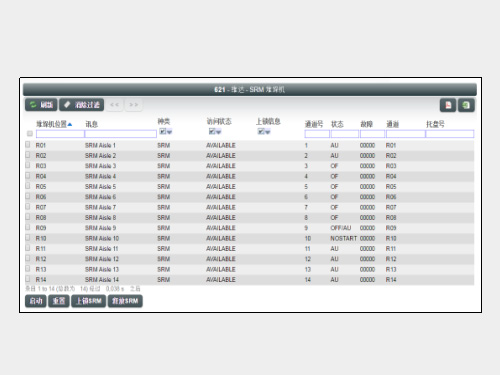Click the AVAILABLE cell in row R02
This screenshot has width=500, height=375.
[221, 156]
